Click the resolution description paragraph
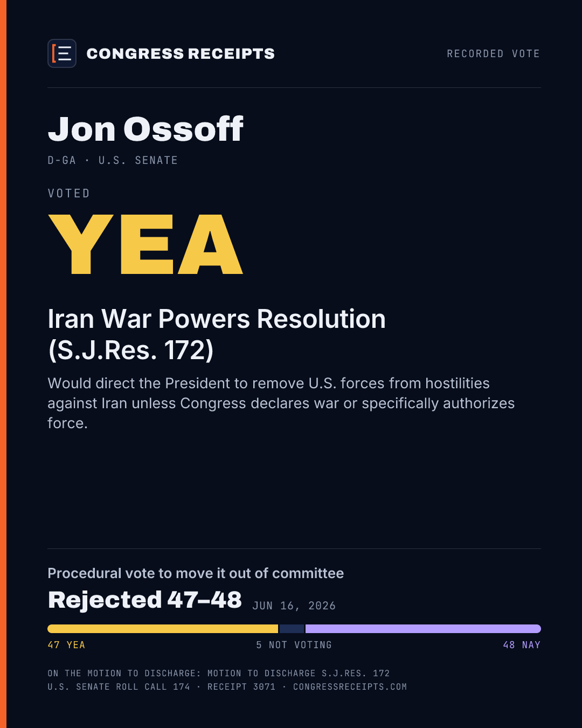This screenshot has width=582, height=728. pyautogui.click(x=281, y=403)
